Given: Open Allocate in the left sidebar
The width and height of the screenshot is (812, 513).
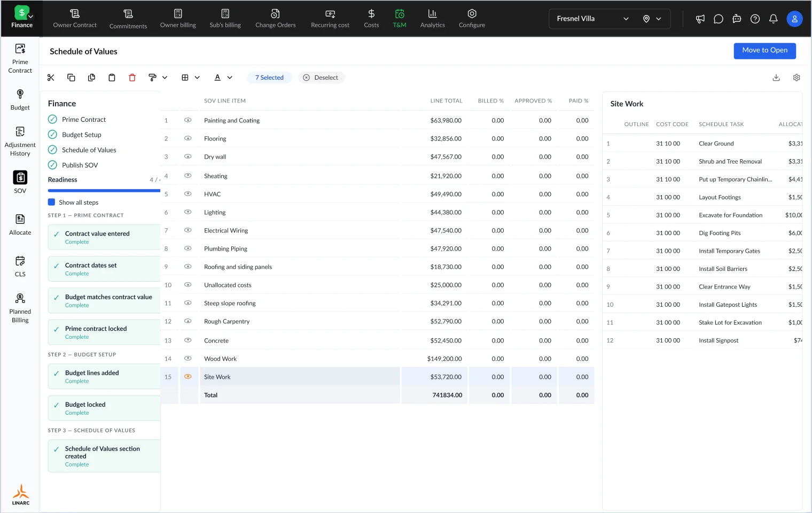Looking at the screenshot, I should 20,224.
